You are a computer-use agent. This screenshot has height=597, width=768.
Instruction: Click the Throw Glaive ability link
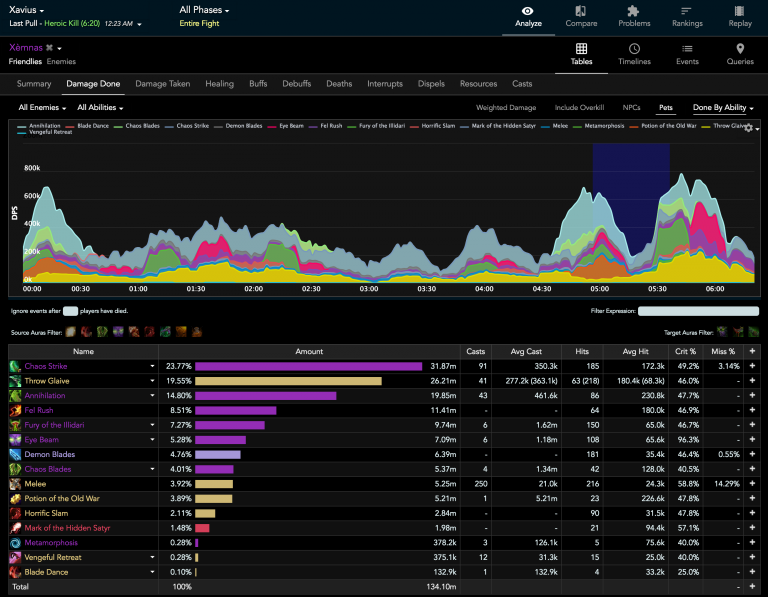click(x=47, y=381)
